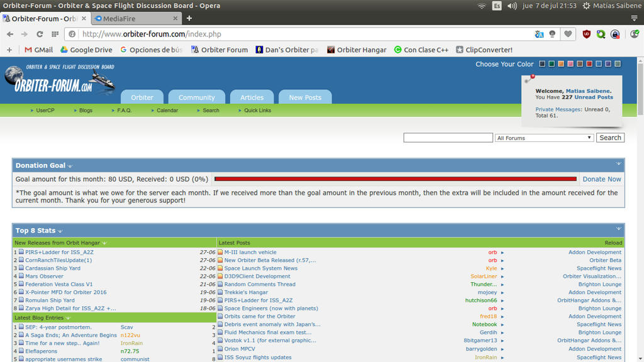This screenshot has width=644, height=362.
Task: Open the Orbiter navigation tab
Action: point(142,97)
